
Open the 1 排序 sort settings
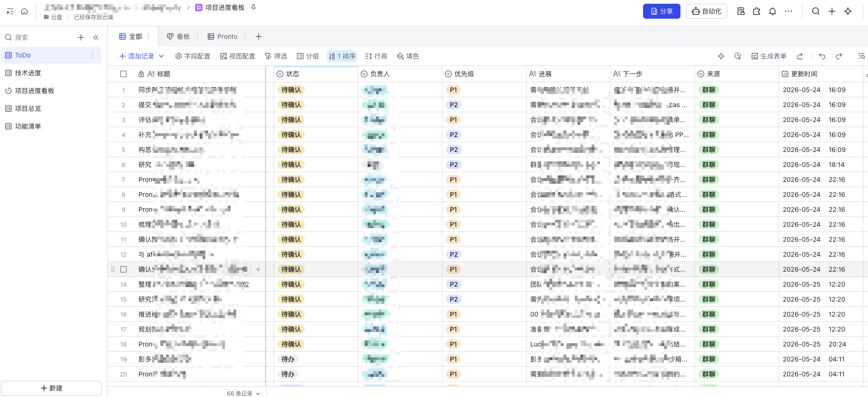(342, 56)
